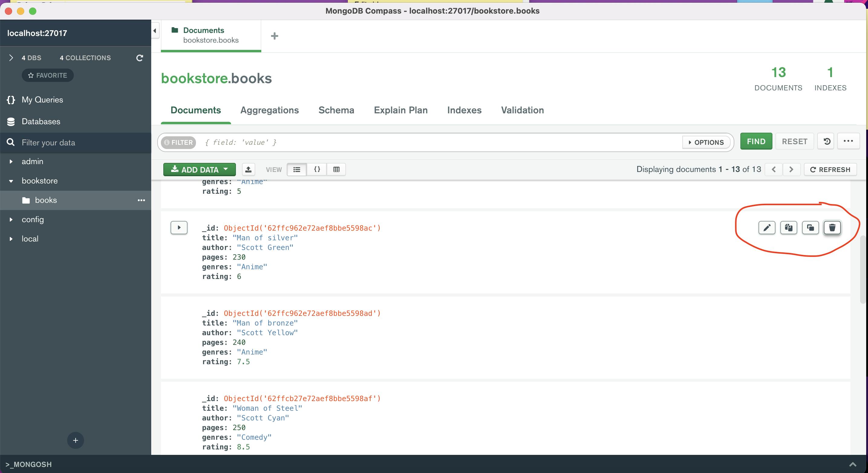This screenshot has height=473, width=868.
Task: Click the bookstore link in collection title
Action: [194, 79]
